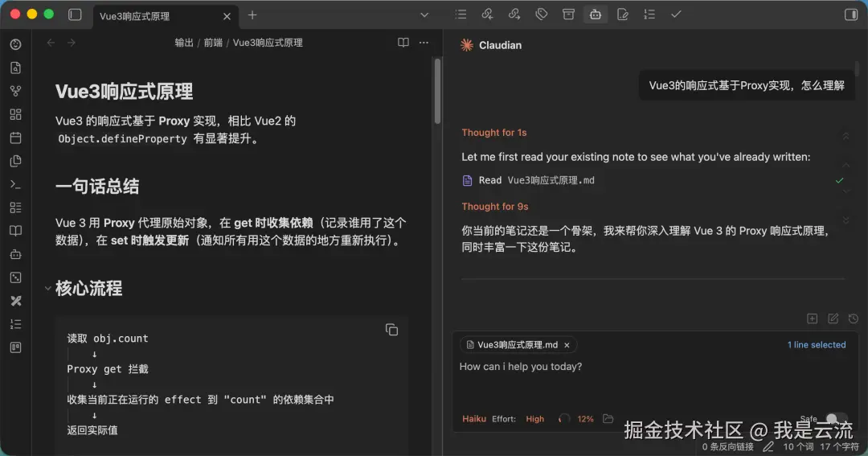The height and width of the screenshot is (456, 868).
Task: Open random note dice ribbon icon
Action: (15, 277)
